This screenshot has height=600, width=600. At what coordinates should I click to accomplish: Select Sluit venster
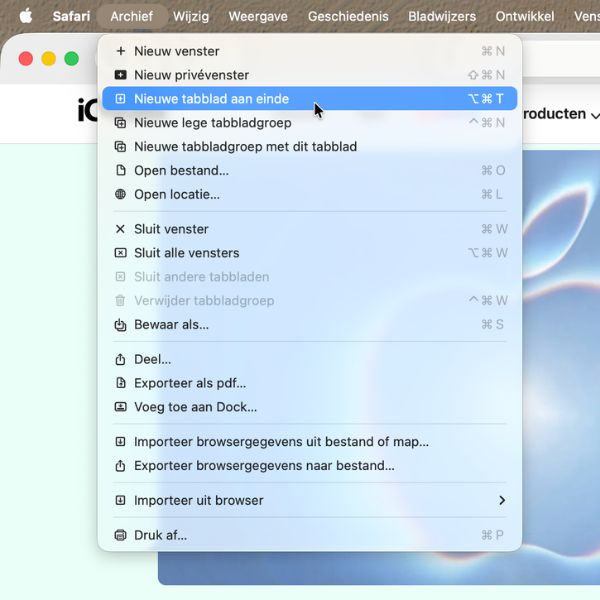tap(310, 229)
